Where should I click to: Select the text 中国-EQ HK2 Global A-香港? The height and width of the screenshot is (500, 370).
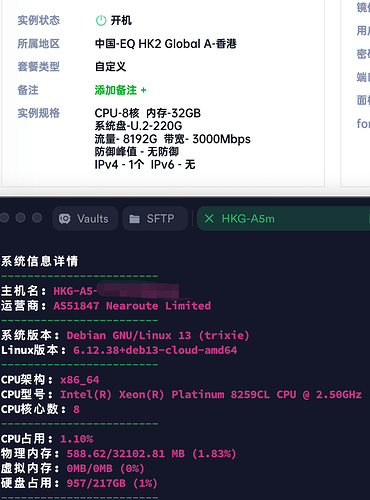pyautogui.click(x=166, y=44)
